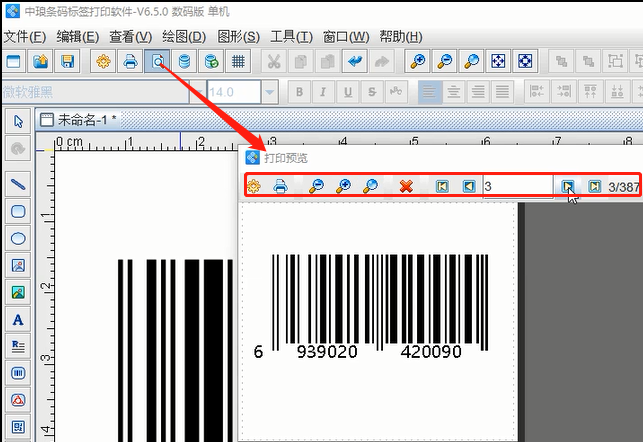
Task: Toggle italic I formatting
Action: tap(323, 92)
